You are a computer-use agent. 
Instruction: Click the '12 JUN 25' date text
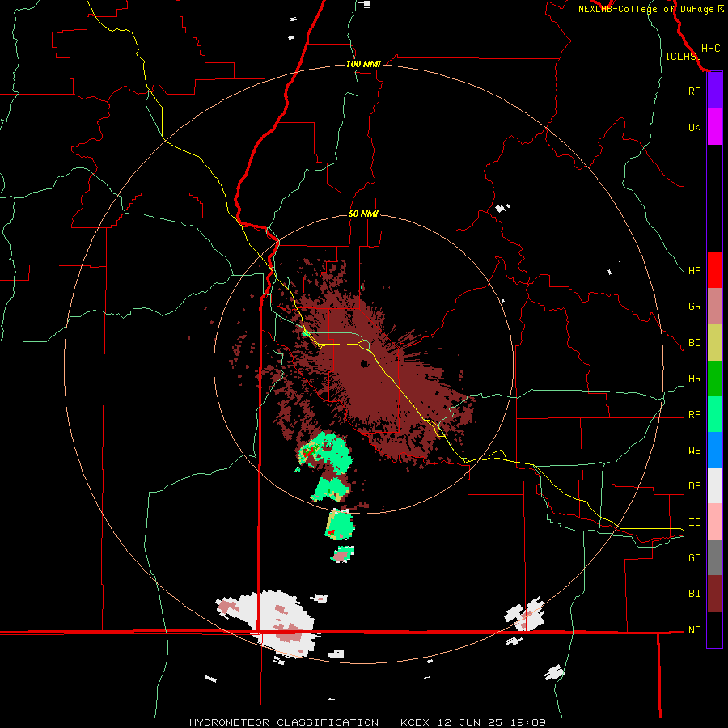471,722
